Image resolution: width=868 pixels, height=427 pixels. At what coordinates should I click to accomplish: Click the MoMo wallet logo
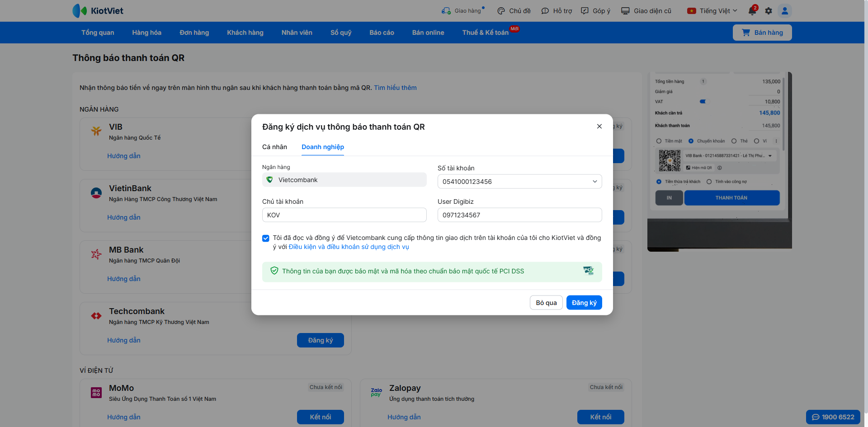click(x=96, y=393)
